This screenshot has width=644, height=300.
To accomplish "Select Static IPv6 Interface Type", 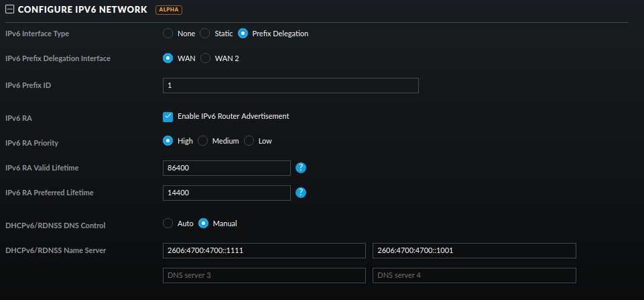I will 206,34.
